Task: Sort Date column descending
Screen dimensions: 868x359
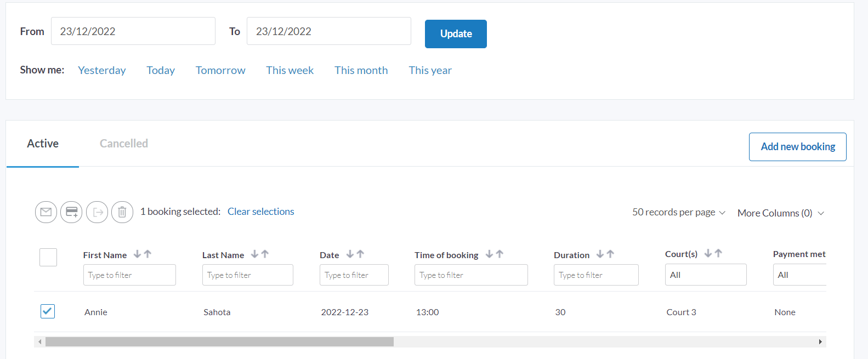Action: 349,254
